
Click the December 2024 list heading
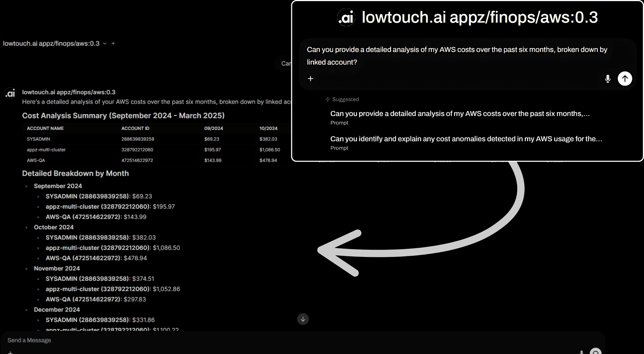57,310
